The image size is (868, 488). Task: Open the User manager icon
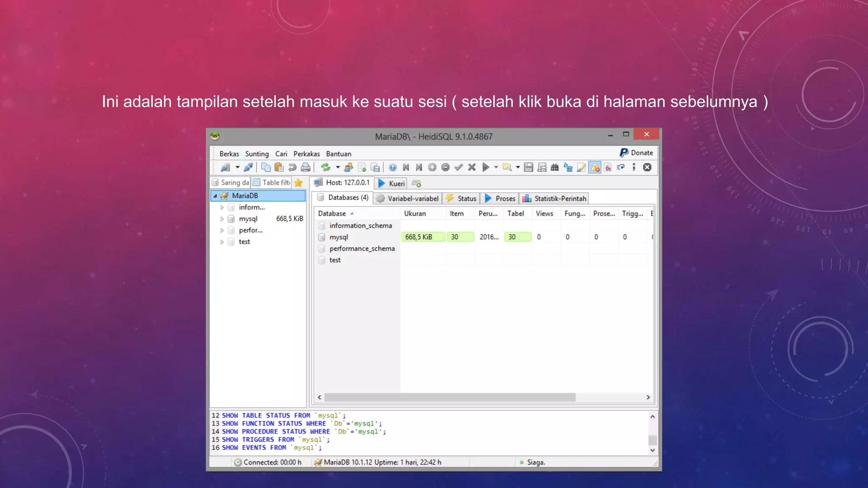point(348,167)
